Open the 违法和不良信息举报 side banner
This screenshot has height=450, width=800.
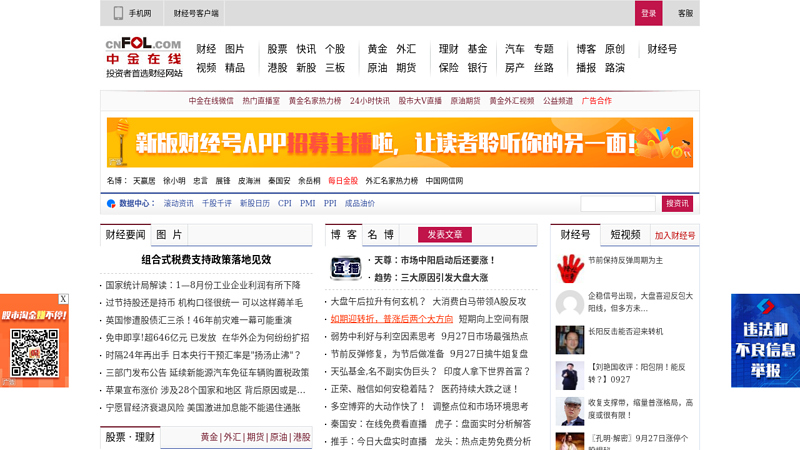pyautogui.click(x=765, y=340)
